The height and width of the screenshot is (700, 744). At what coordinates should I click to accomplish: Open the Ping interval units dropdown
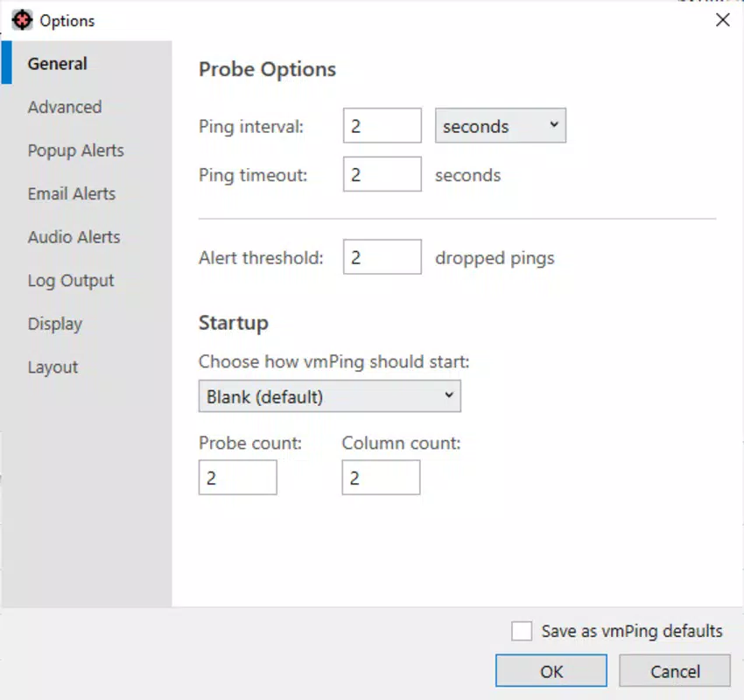coord(501,126)
